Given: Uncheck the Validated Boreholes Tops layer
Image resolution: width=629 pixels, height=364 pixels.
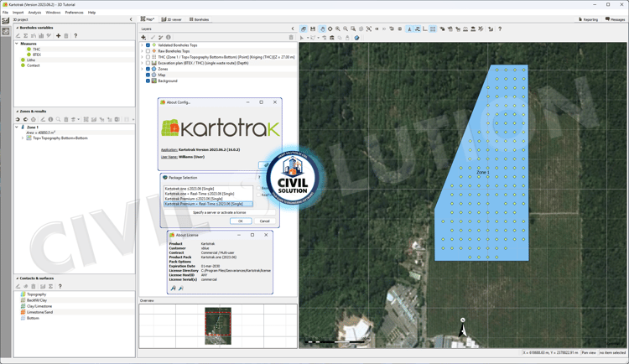Looking at the screenshot, I should point(148,45).
